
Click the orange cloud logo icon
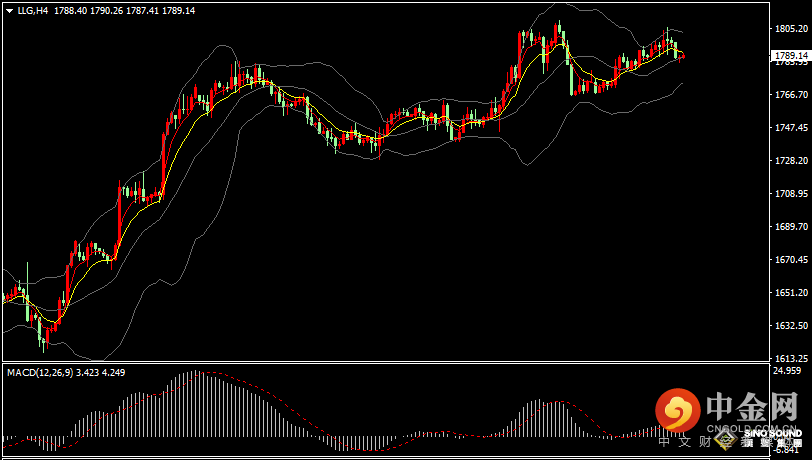(678, 409)
